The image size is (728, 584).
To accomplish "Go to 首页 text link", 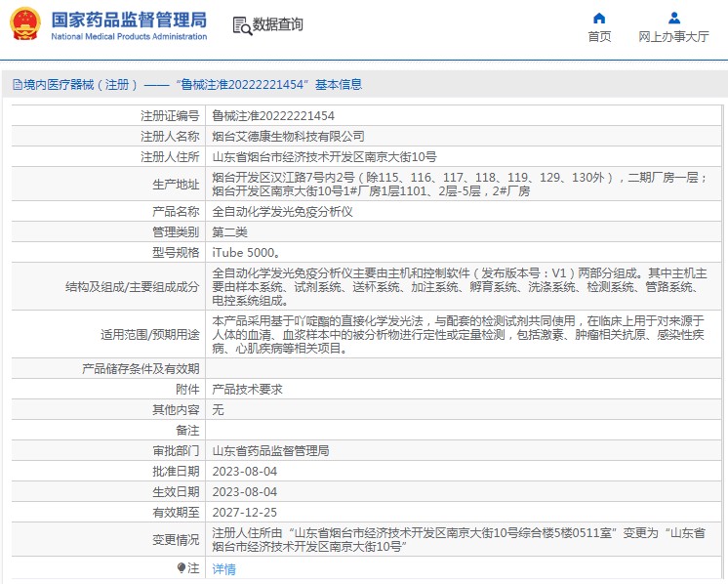I will 599,37.
